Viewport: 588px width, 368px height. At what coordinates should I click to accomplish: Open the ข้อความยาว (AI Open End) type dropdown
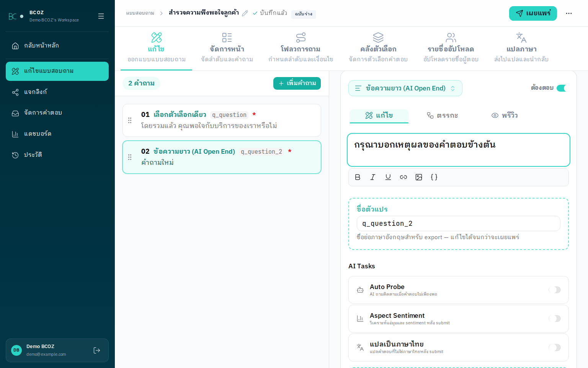pyautogui.click(x=405, y=88)
